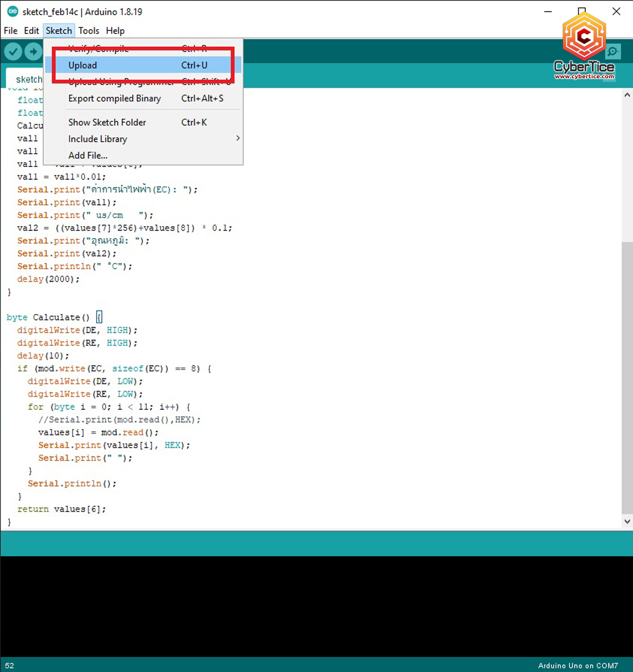Close the open Sketch menu
Viewport: 633px width, 672px height.
pyautogui.click(x=59, y=31)
